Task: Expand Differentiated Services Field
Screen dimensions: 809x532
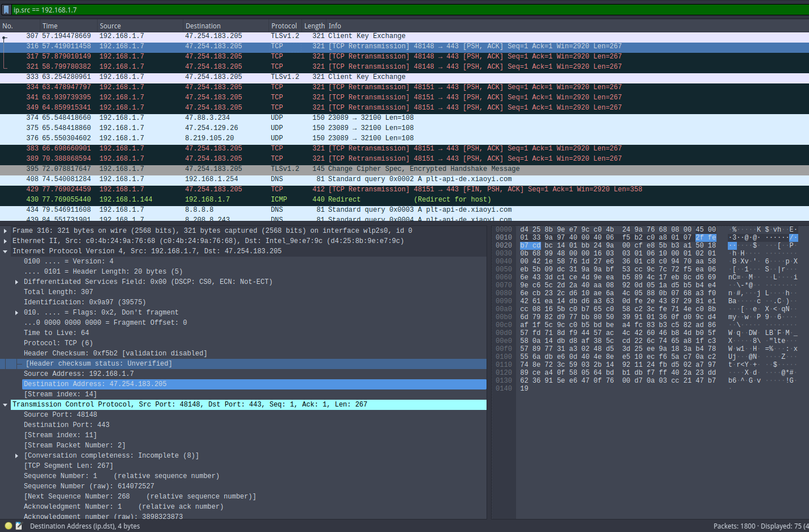Action: tap(16, 281)
